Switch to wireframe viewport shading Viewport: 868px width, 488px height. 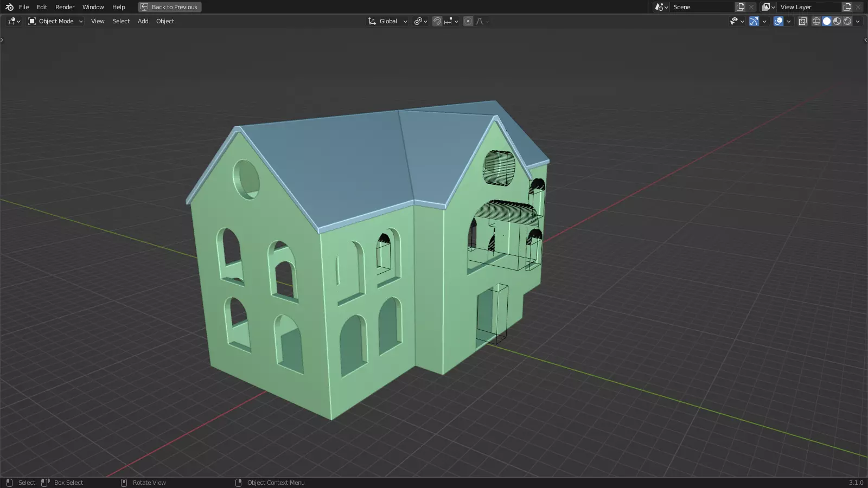(x=816, y=21)
